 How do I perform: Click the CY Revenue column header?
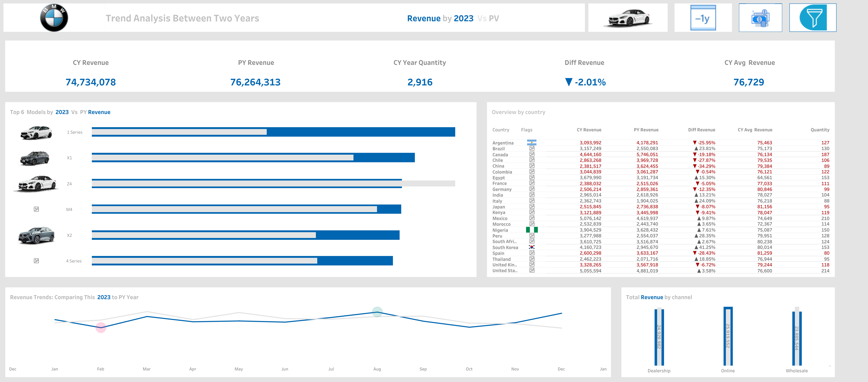coord(589,130)
